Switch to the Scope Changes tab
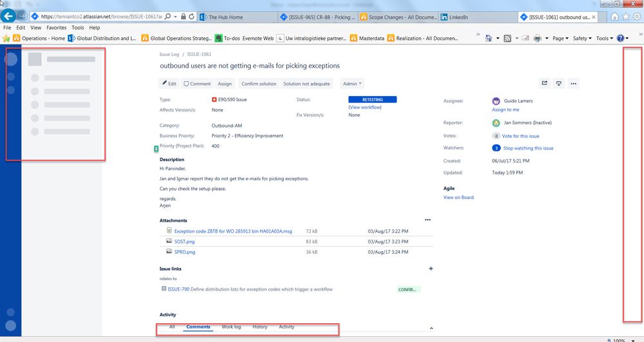 tap(398, 17)
